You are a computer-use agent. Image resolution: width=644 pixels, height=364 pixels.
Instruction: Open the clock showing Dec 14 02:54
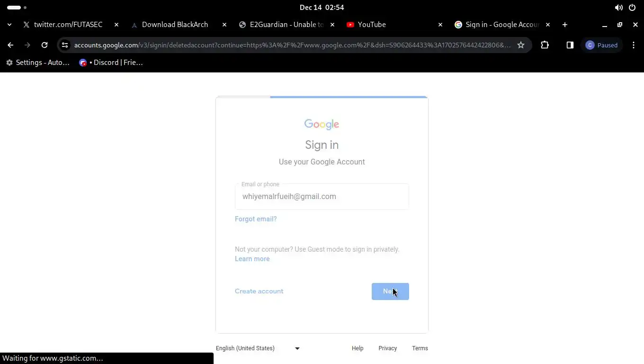(322, 8)
